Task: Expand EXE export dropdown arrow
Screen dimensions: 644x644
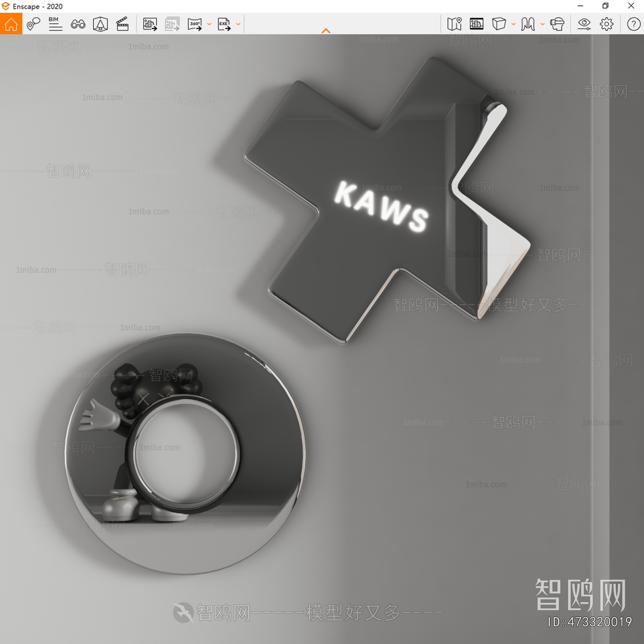Action: click(238, 24)
